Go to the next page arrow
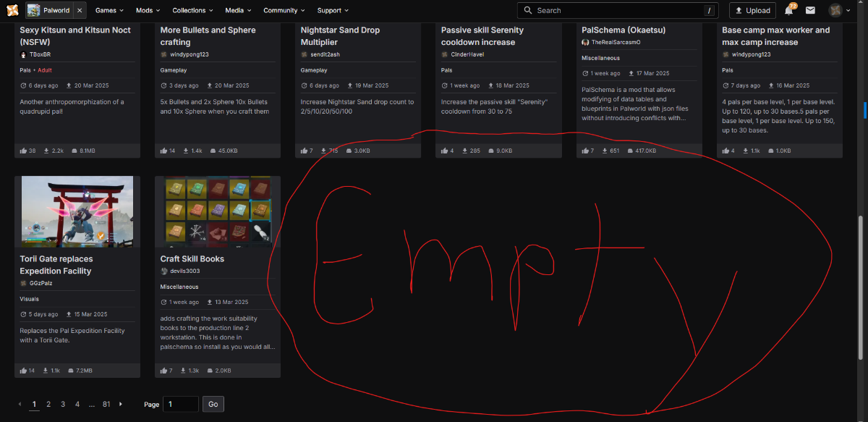The image size is (868, 422). tap(121, 404)
